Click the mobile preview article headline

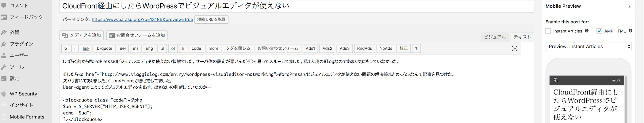click(586, 104)
